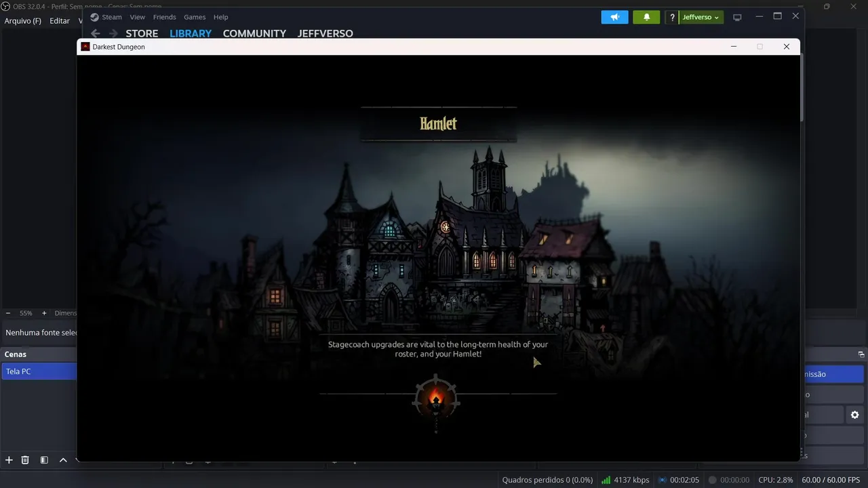Open the Arquivo (F) menu in OBS
This screenshot has height=488, width=868.
click(x=23, y=21)
